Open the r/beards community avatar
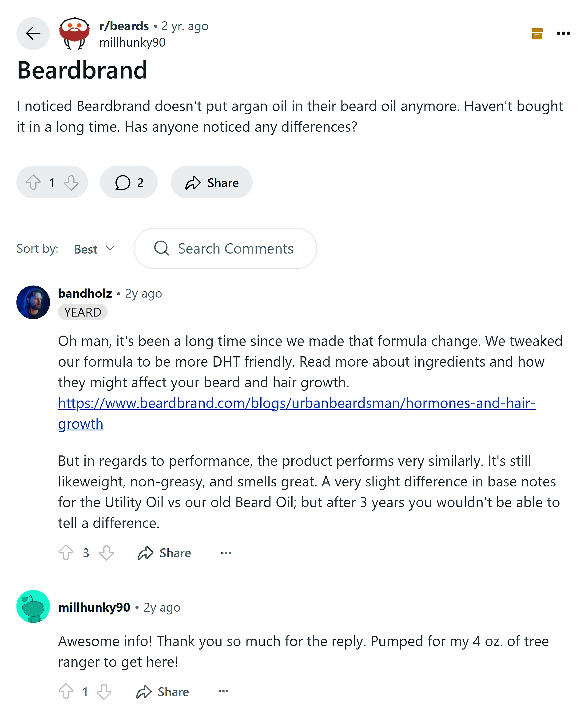 coord(74,34)
